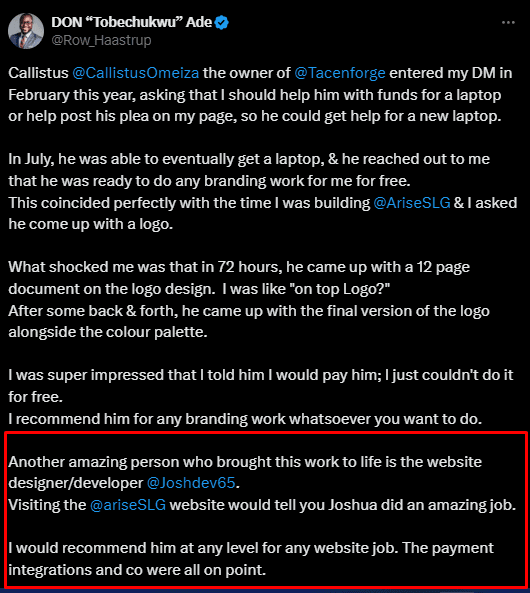Open the tweet's more options menu
The image size is (530, 593).
click(508, 23)
